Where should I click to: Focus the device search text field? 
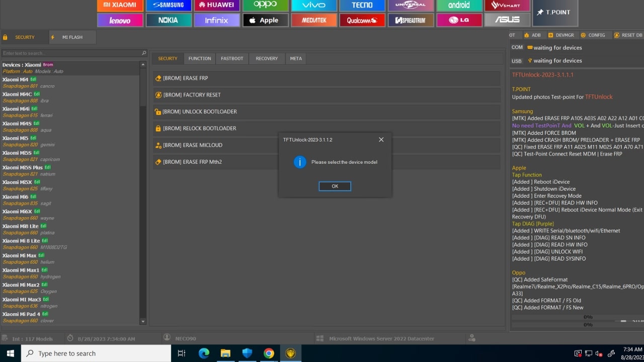click(70, 53)
